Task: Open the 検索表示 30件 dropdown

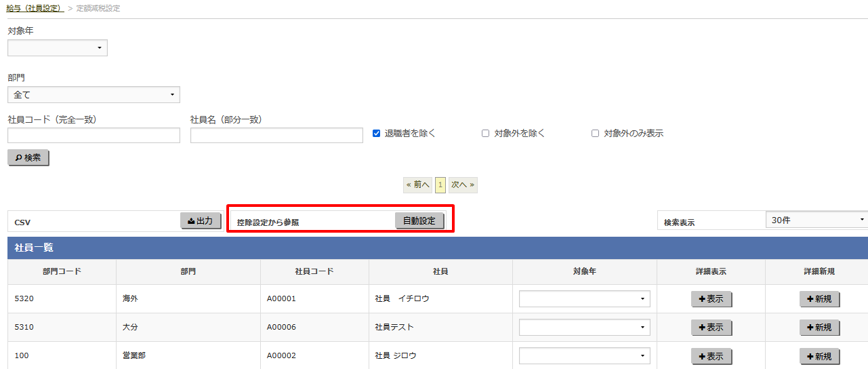Action: pyautogui.click(x=816, y=220)
